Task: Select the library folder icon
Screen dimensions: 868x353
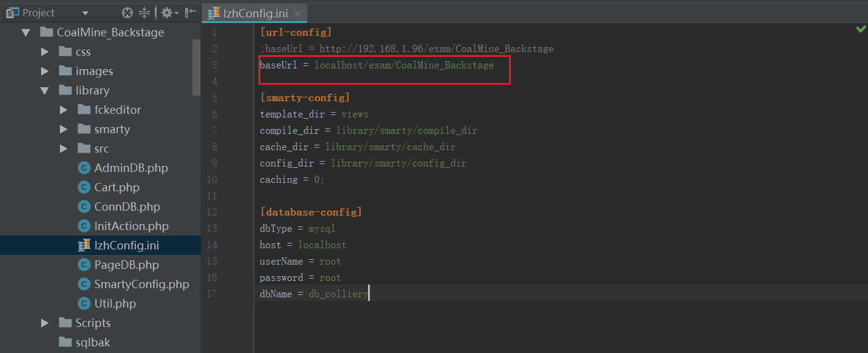Action: (x=65, y=90)
